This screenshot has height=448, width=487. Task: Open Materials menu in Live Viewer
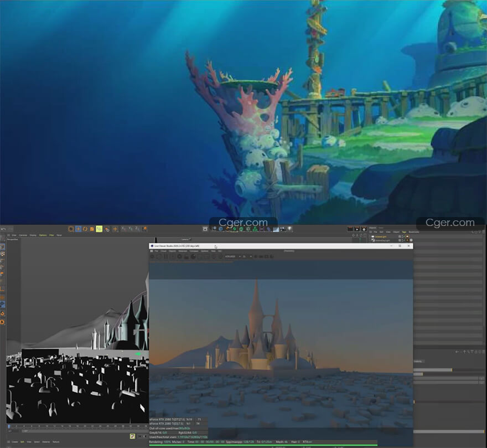tap(183, 251)
